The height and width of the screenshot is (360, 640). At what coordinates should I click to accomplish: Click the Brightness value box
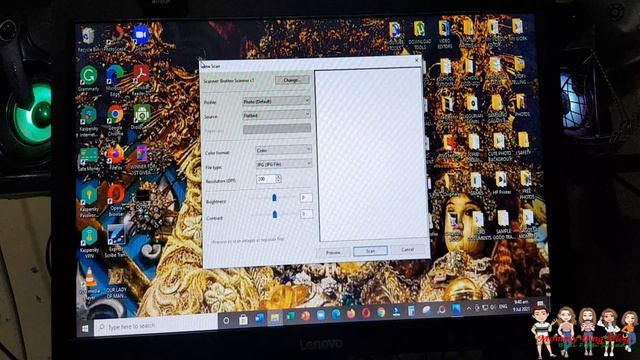coord(306,198)
